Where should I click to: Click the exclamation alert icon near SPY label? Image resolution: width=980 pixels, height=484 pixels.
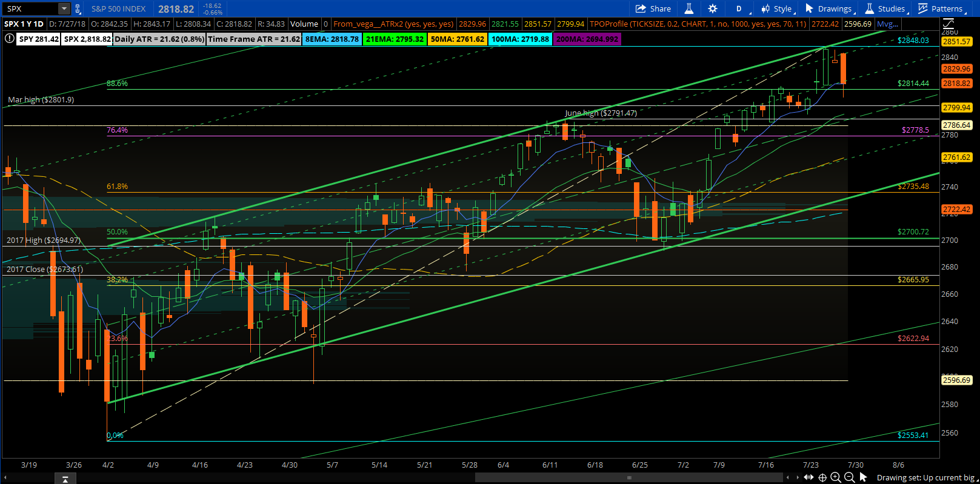9,38
